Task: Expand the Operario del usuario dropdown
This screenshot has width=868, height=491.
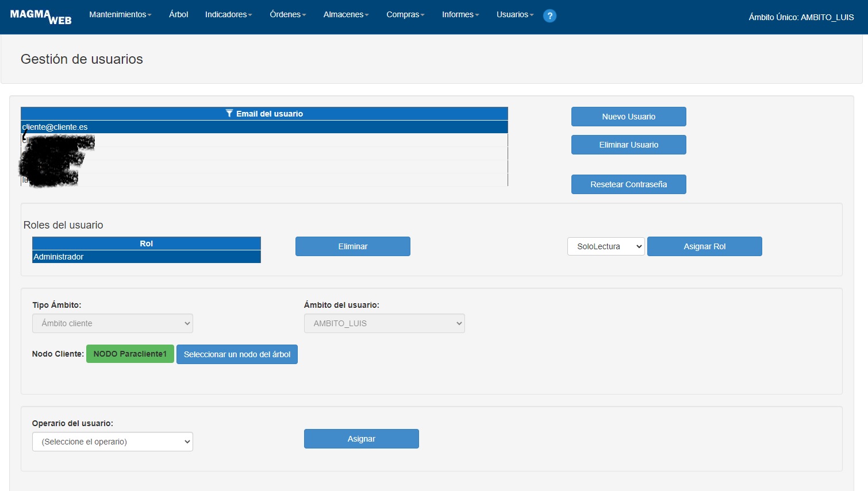Action: click(113, 442)
